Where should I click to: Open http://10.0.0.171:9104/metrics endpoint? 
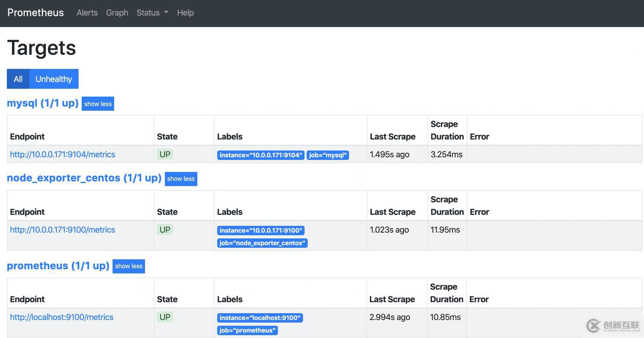(62, 154)
